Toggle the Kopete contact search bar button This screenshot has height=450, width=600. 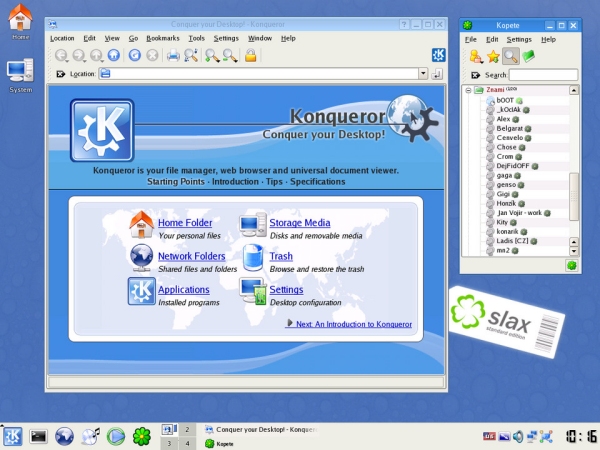click(x=510, y=56)
